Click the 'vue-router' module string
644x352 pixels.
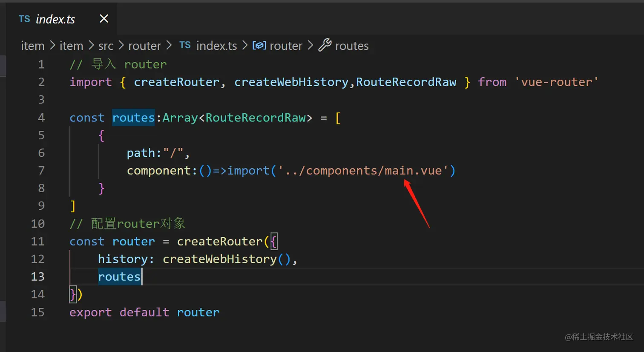(x=556, y=82)
